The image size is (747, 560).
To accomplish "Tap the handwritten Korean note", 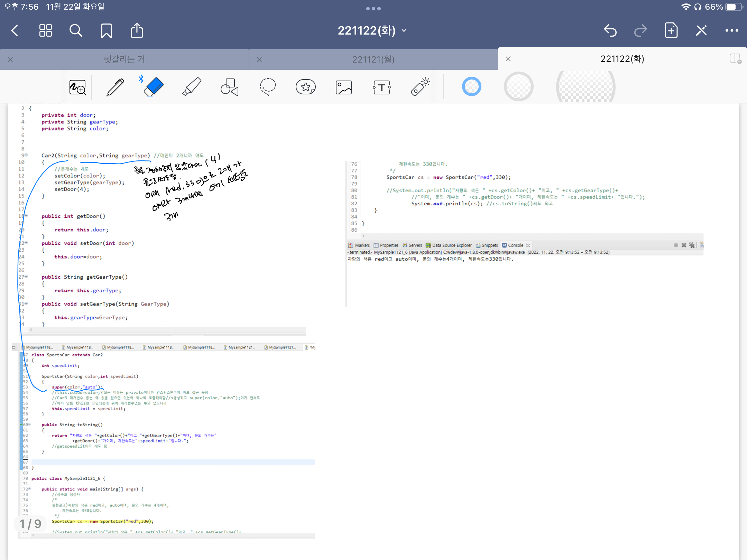I will coord(191,187).
